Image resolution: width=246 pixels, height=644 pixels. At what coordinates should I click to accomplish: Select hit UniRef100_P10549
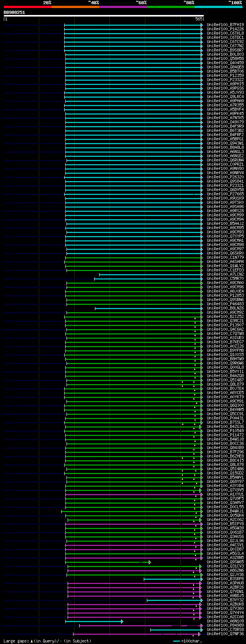(x=225, y=431)
